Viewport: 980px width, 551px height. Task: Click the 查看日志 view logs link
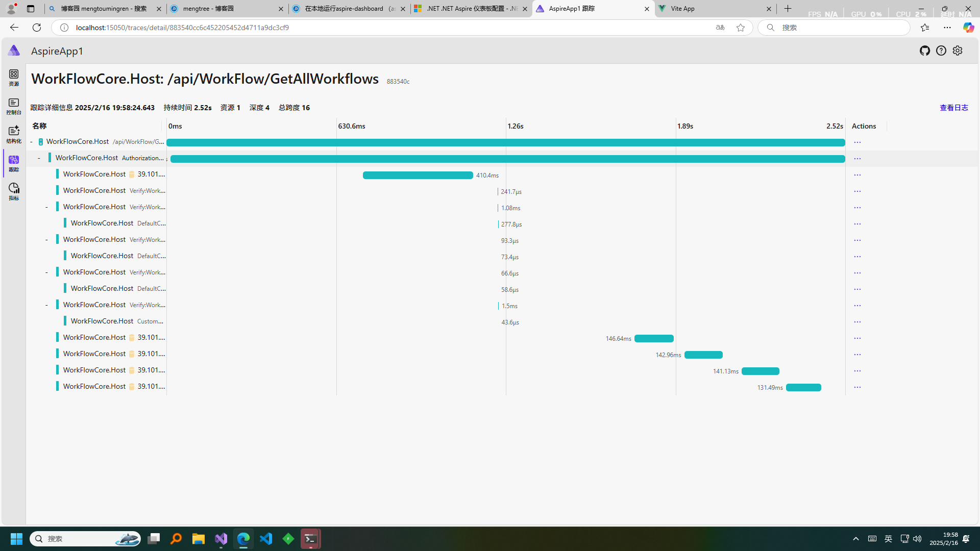coord(953,108)
